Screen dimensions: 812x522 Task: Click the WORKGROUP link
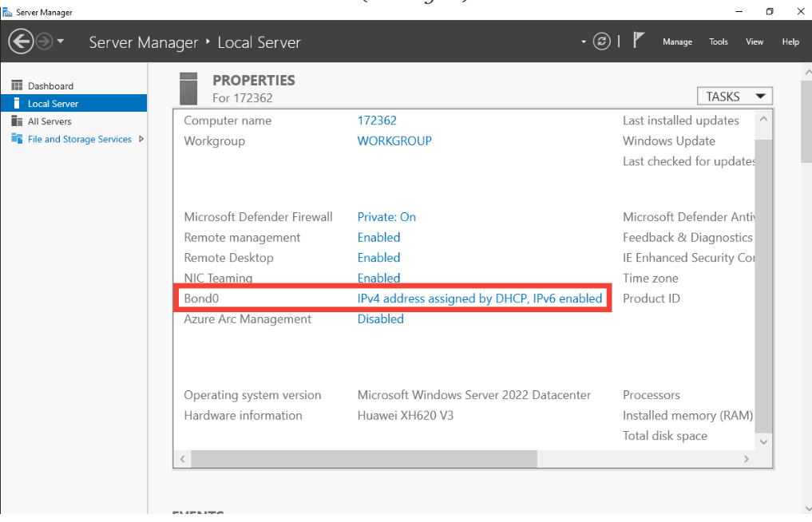tap(394, 140)
